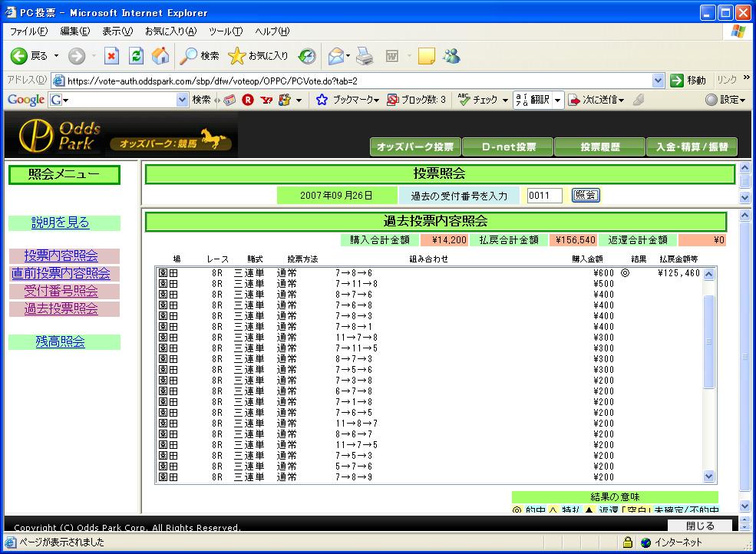Click the Edit with Word icon
Screen dimensions: 756x554
click(x=392, y=57)
